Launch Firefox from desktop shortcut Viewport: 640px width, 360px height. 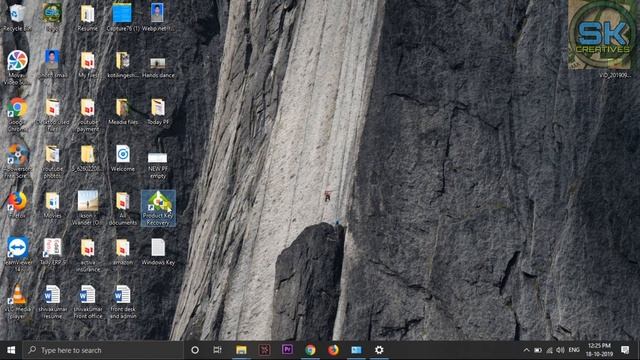pos(17,204)
